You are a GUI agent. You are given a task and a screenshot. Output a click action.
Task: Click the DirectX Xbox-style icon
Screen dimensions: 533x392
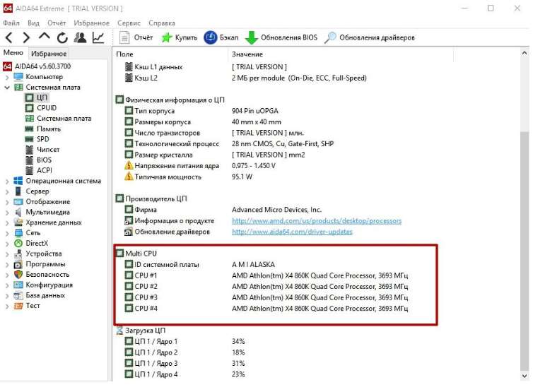point(18,244)
